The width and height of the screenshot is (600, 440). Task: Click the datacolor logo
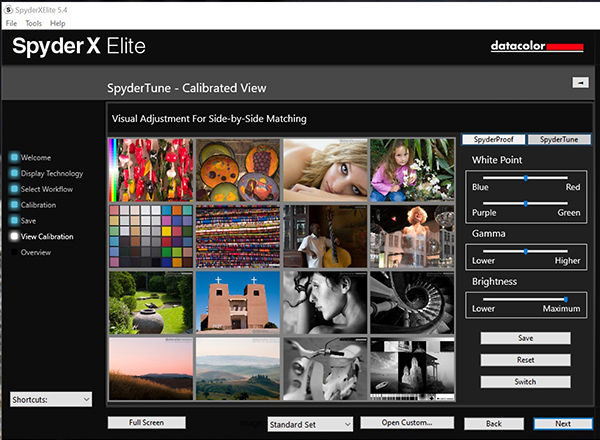(x=536, y=46)
